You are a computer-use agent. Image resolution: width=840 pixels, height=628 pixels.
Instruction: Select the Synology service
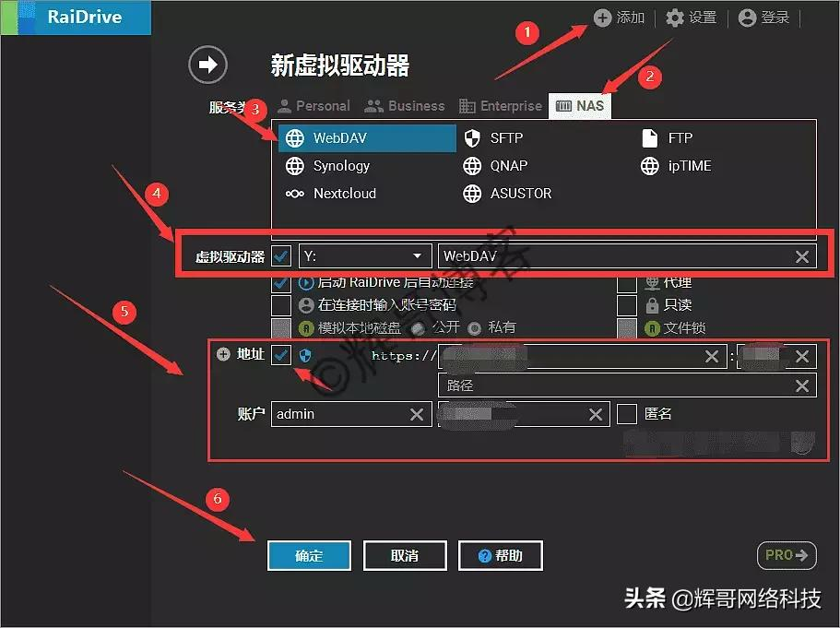(x=327, y=166)
